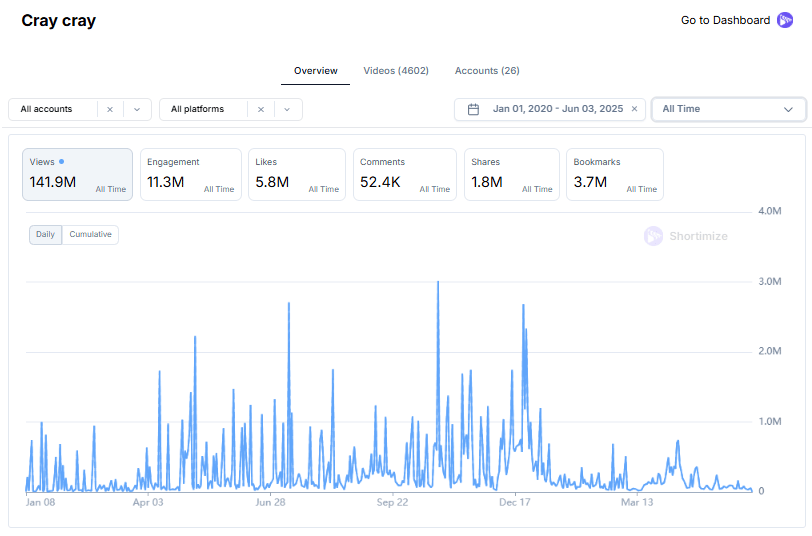The height and width of the screenshot is (536, 812).
Task: Expand the All accounts dropdown arrow
Action: click(137, 109)
